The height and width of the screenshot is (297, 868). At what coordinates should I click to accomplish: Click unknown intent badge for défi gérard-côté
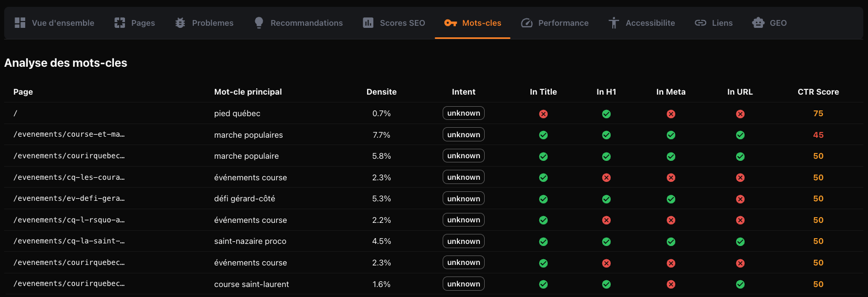[464, 199]
